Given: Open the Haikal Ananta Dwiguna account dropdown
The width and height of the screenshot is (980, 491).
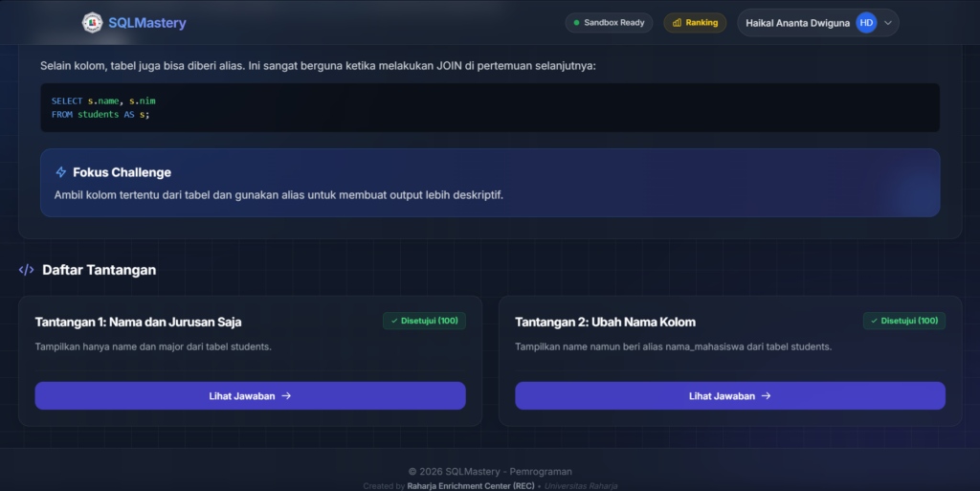Looking at the screenshot, I should (x=818, y=22).
